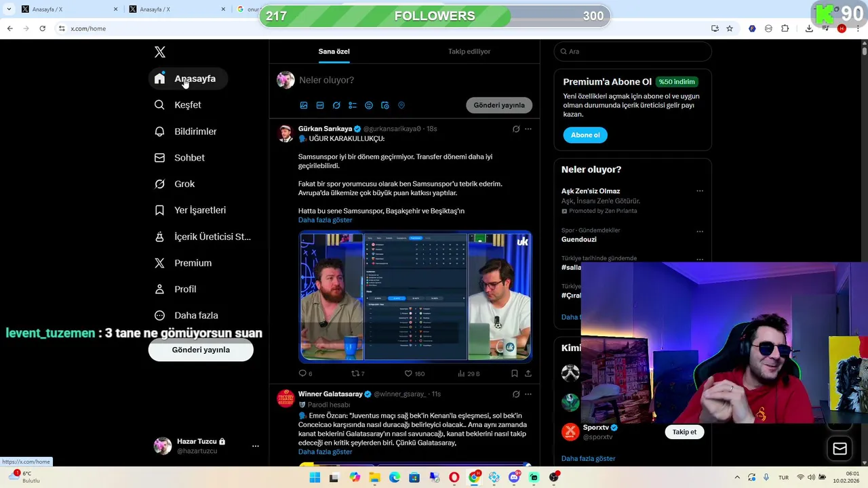Show more follow suggestions link
Image resolution: width=868 pixels, height=488 pixels.
pyautogui.click(x=588, y=459)
